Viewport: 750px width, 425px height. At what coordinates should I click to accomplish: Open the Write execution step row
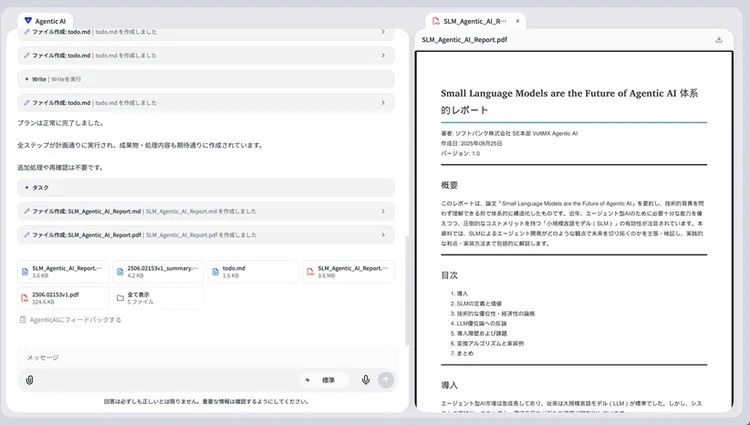206,79
